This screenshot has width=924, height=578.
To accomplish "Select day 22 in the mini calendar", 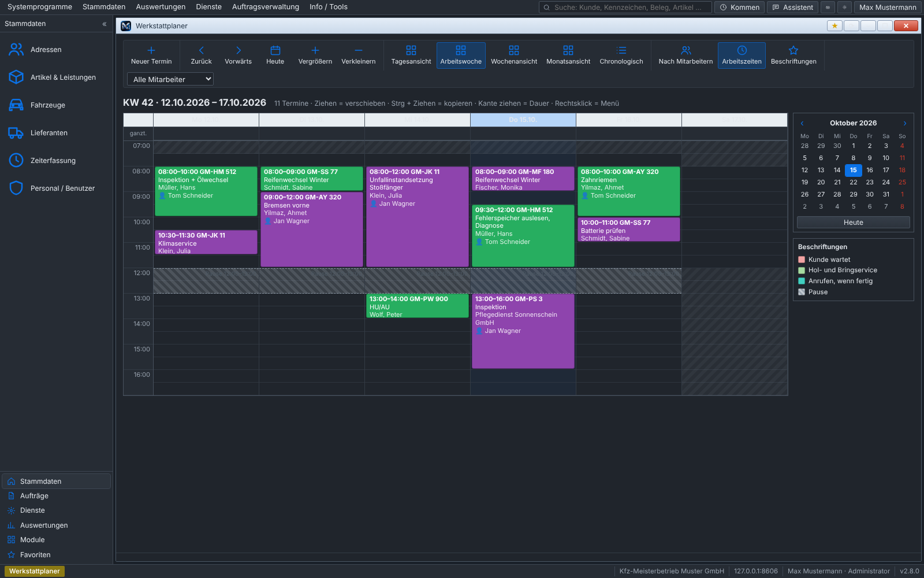I will 854,182.
